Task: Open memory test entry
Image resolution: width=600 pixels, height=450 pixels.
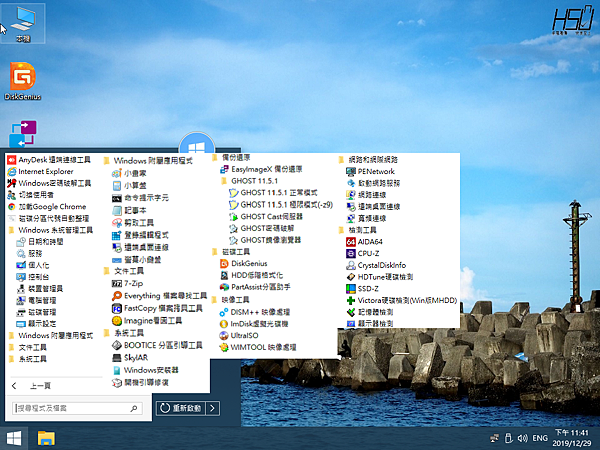Action: point(370,312)
